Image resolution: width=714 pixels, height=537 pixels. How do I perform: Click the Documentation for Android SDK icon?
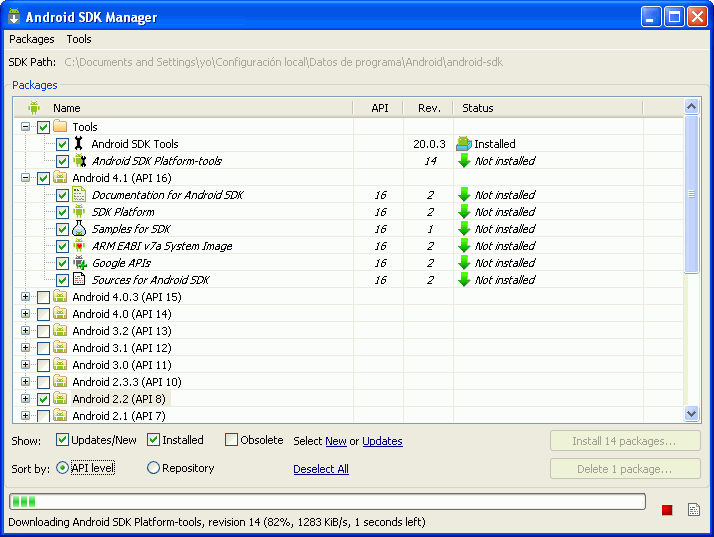[x=79, y=194]
